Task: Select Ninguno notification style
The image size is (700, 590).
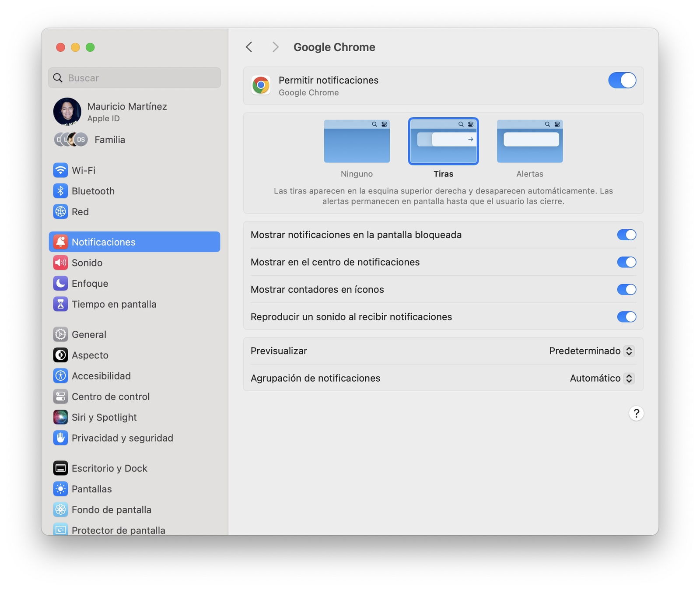Action: click(357, 141)
